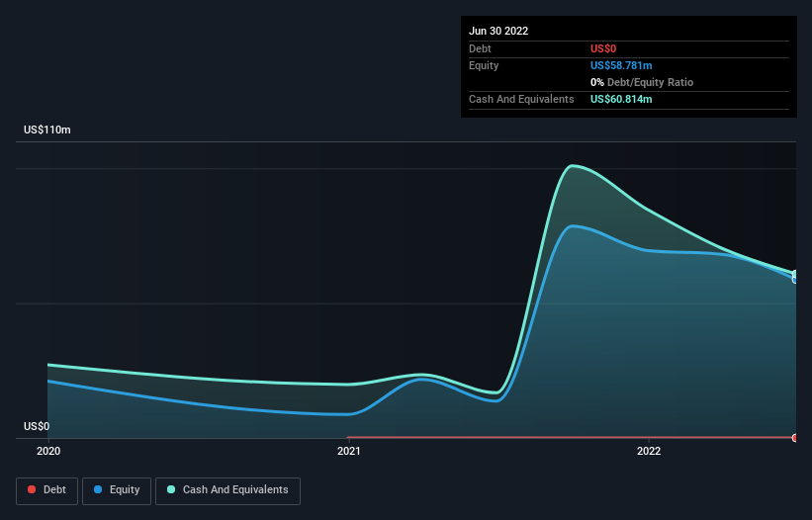The image size is (812, 520).
Task: Select the blue Equity data point at chart end
Action: click(795, 280)
